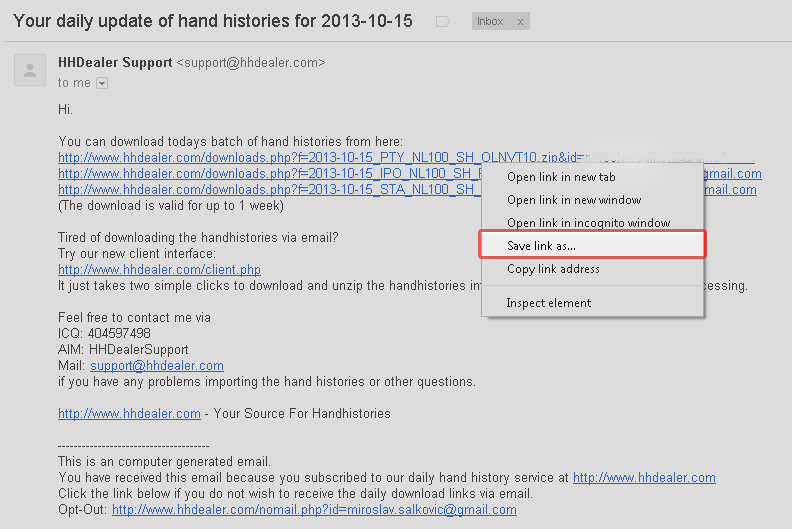The height and width of the screenshot is (529, 792).
Task: Click the Opt-Out nomail.php link
Action: [314, 510]
